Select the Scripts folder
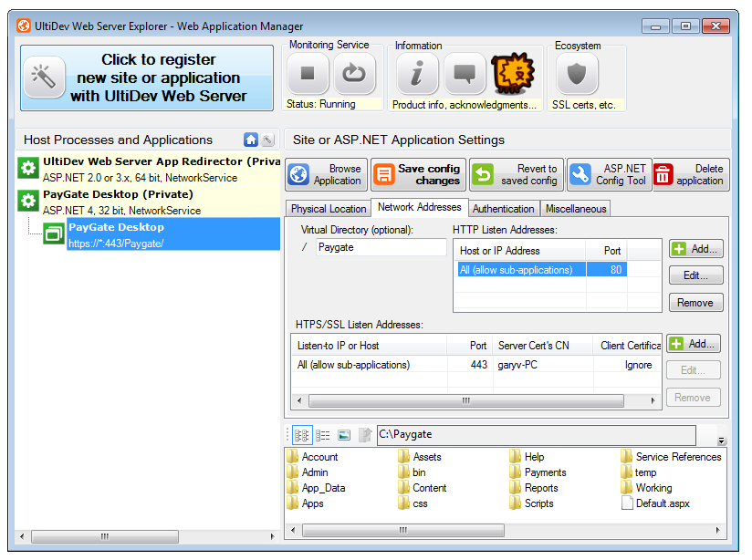The image size is (752, 560). point(531,503)
